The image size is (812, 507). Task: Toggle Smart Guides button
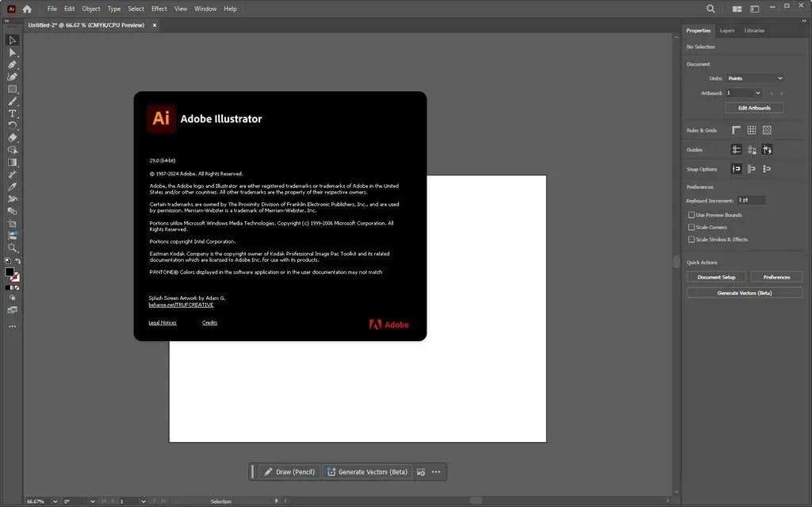coord(767,150)
